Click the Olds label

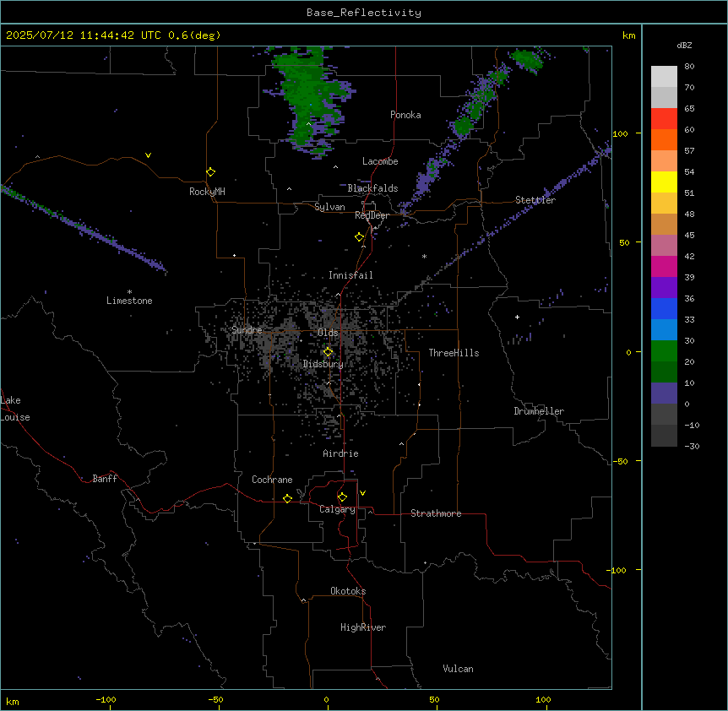point(328,333)
